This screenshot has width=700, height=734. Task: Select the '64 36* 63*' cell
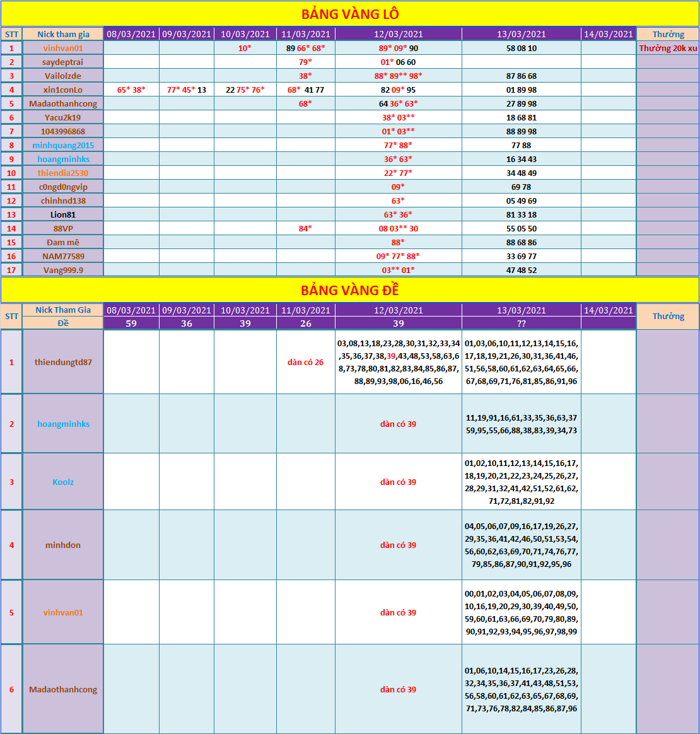[x=399, y=104]
